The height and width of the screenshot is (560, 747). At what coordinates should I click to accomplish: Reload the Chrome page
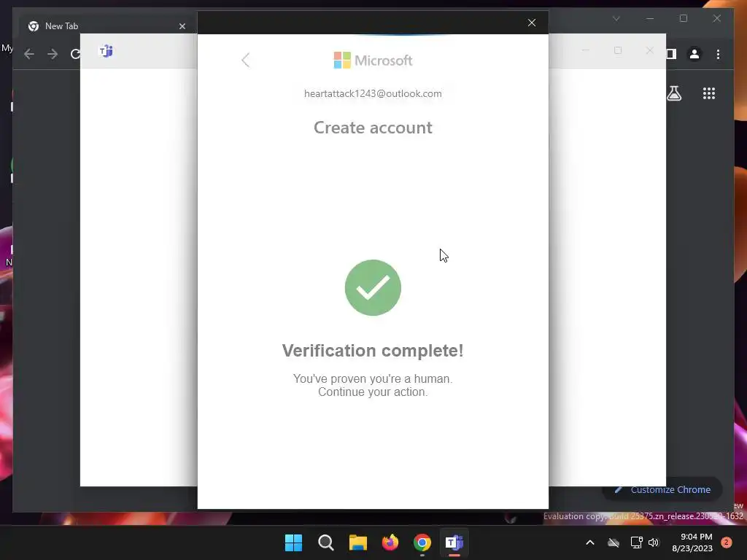coord(75,54)
